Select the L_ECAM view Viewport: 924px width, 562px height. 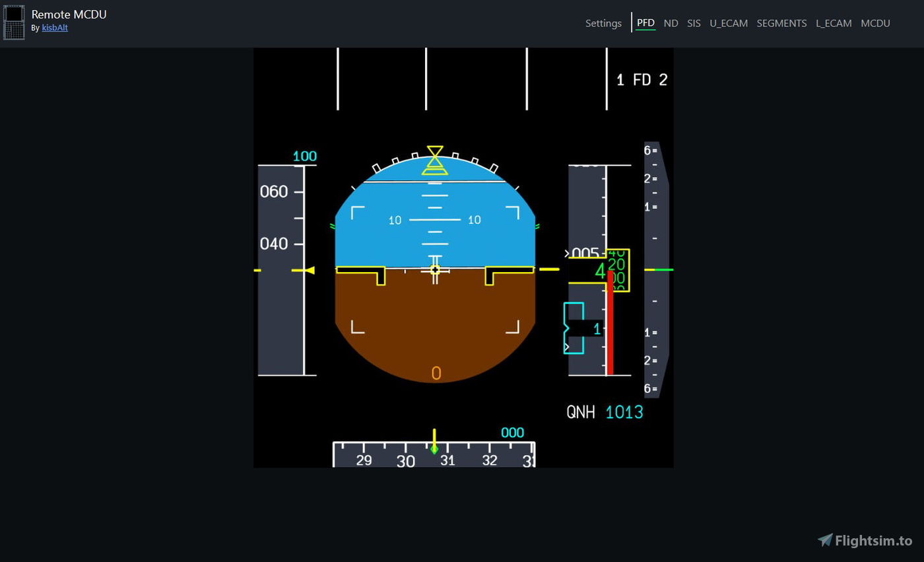point(834,22)
